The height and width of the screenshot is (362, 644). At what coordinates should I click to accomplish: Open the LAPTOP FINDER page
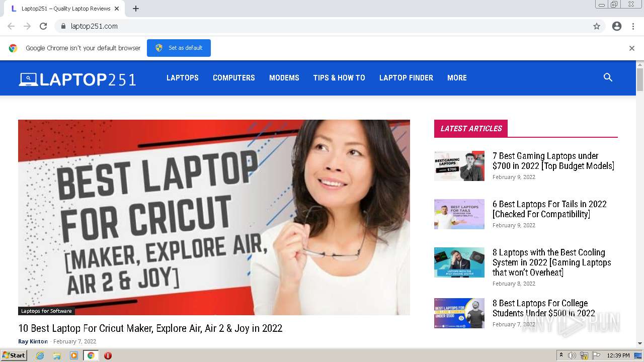pyautogui.click(x=406, y=78)
